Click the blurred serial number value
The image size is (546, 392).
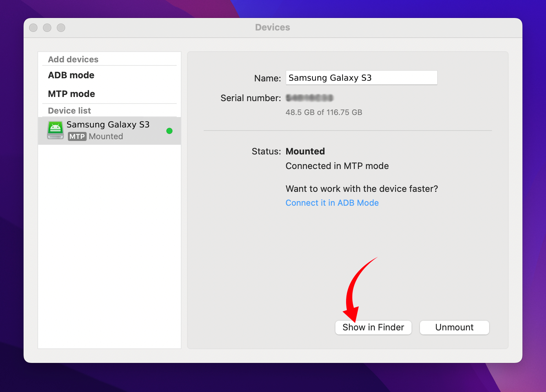309,98
